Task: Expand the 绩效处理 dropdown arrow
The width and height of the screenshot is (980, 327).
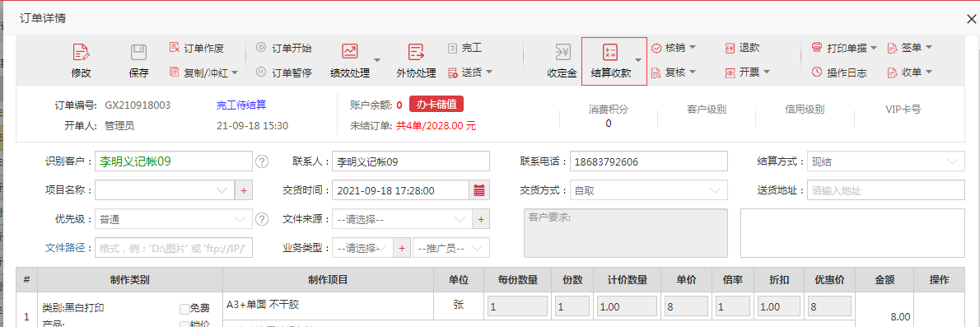Action: coord(377,60)
